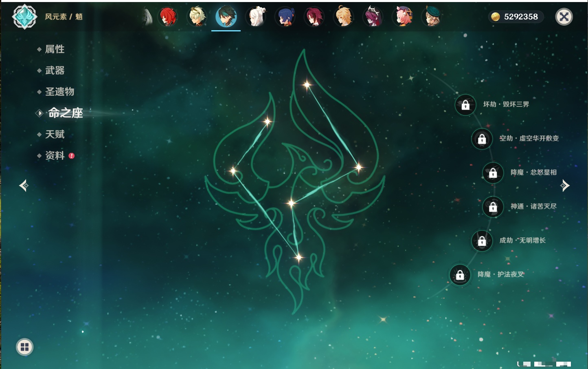Switch to the 武器 weapon section
Image resolution: width=588 pixels, height=369 pixels.
point(55,71)
